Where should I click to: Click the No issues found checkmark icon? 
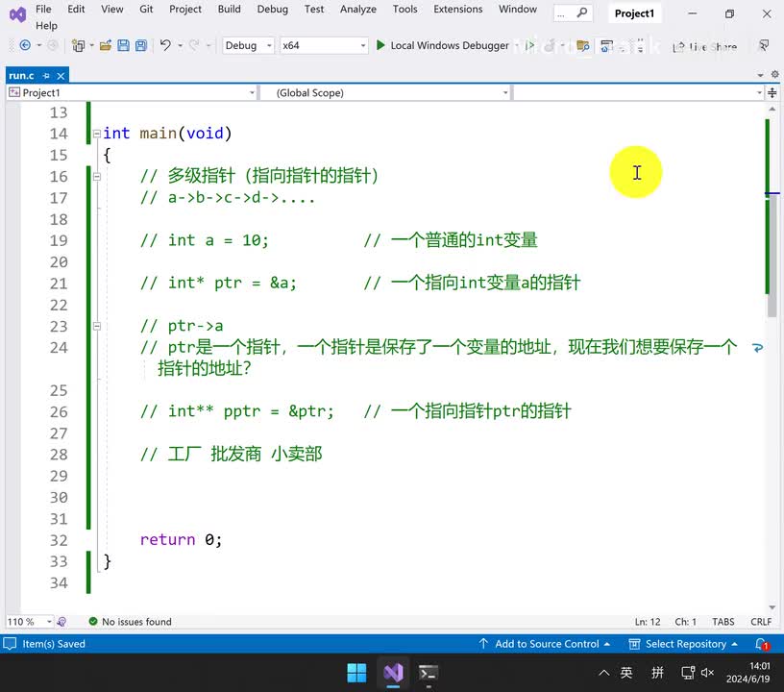[93, 621]
